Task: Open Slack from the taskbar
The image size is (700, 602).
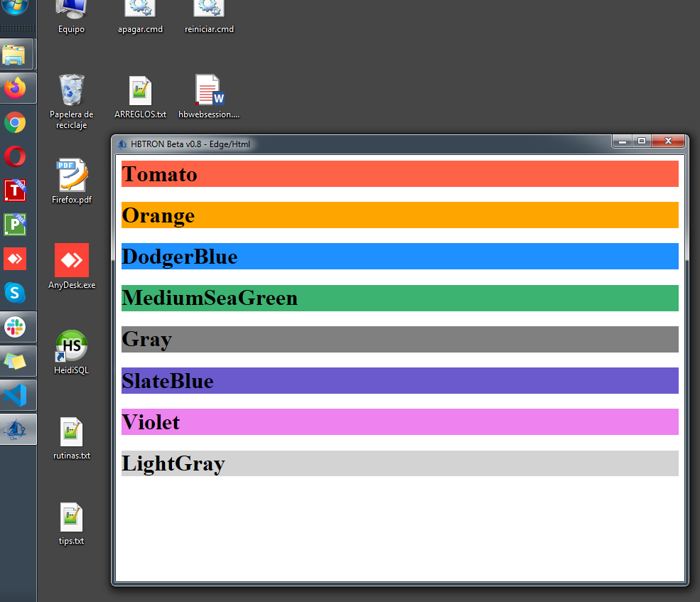Action: pos(15,326)
